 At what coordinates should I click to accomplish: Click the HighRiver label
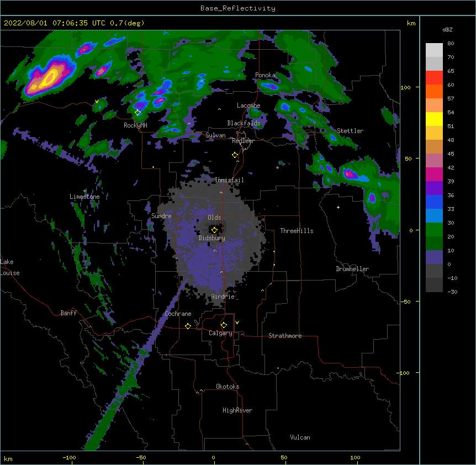point(237,410)
